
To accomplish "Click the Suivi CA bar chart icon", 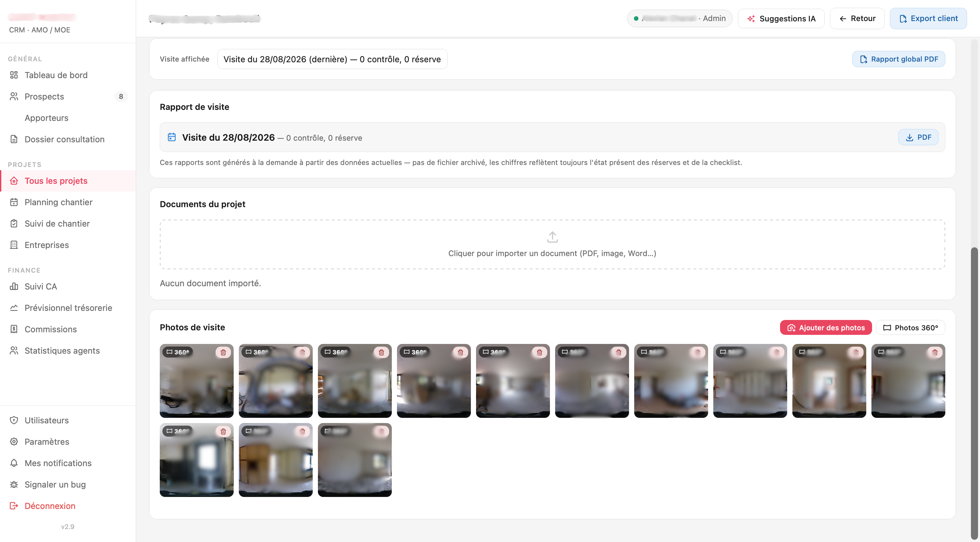I will (14, 286).
